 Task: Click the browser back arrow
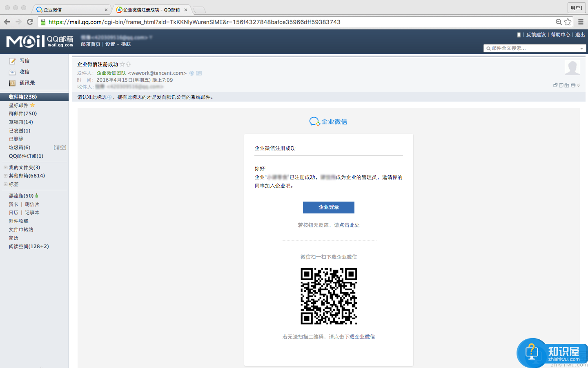pyautogui.click(x=7, y=22)
